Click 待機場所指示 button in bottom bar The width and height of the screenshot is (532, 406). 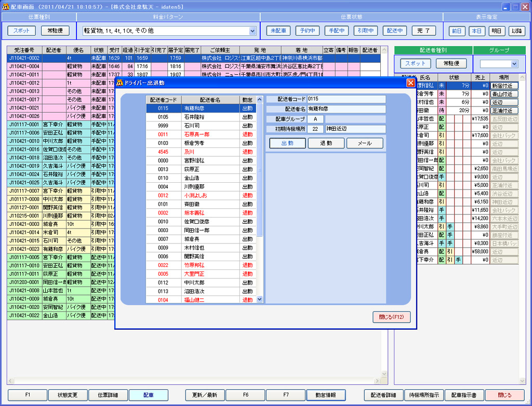(x=424, y=395)
